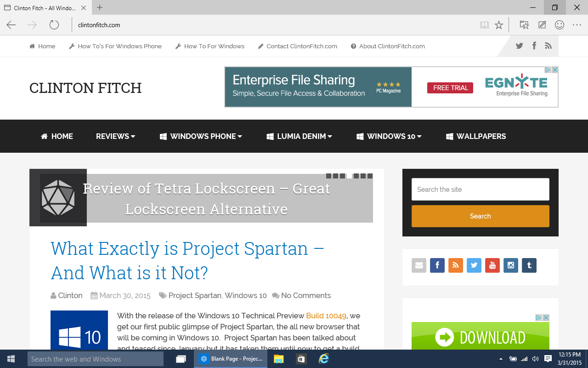588x368 pixels.
Task: Expand the Windows Phone dropdown menu
Action: pyautogui.click(x=201, y=136)
